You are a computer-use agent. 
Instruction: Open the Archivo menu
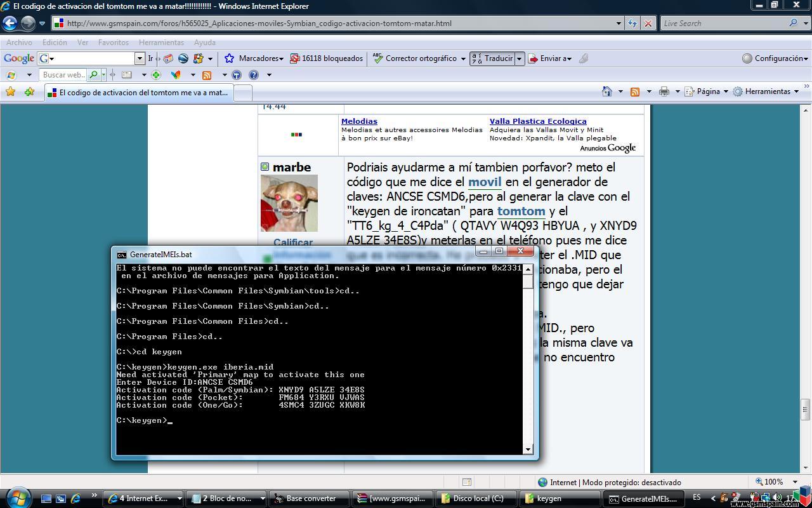point(19,43)
